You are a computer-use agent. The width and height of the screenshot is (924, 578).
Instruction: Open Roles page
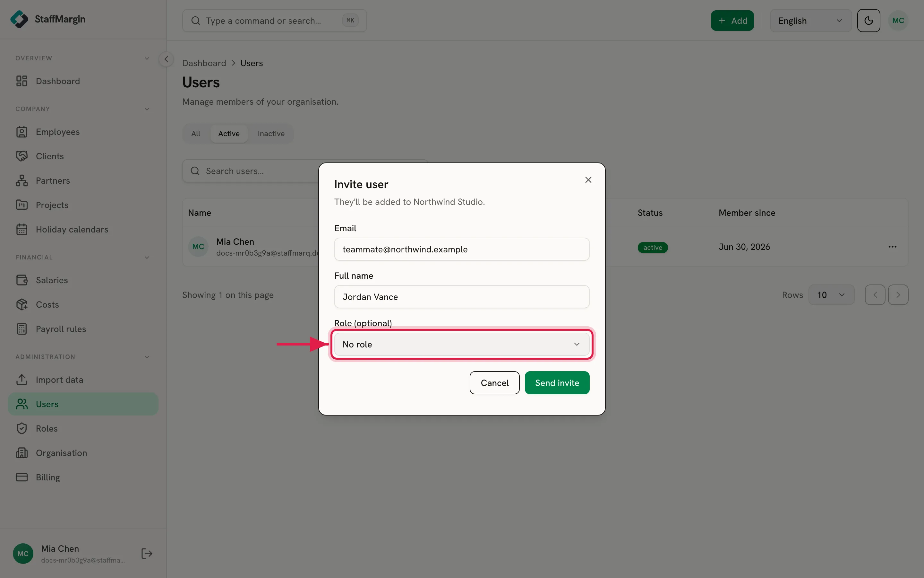(83, 429)
